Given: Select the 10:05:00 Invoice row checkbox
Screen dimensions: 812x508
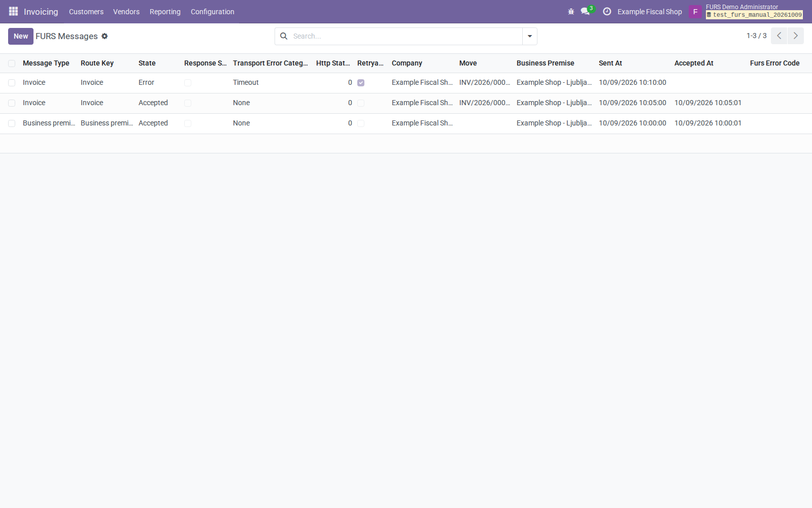Looking at the screenshot, I should (12, 103).
